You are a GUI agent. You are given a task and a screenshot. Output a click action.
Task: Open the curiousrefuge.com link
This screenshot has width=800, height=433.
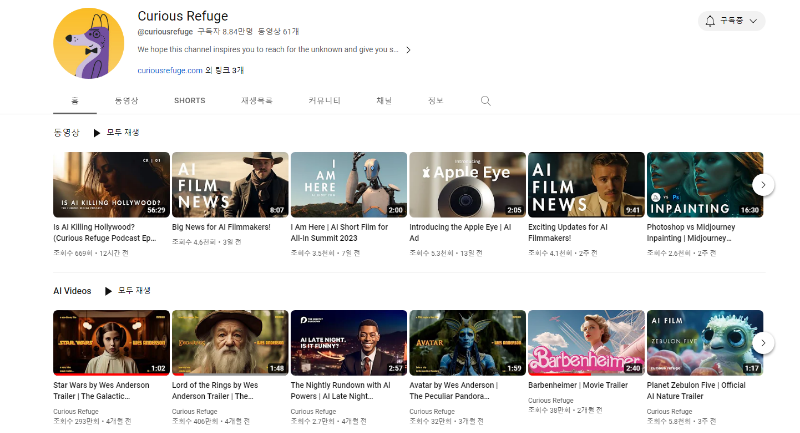[170, 70]
